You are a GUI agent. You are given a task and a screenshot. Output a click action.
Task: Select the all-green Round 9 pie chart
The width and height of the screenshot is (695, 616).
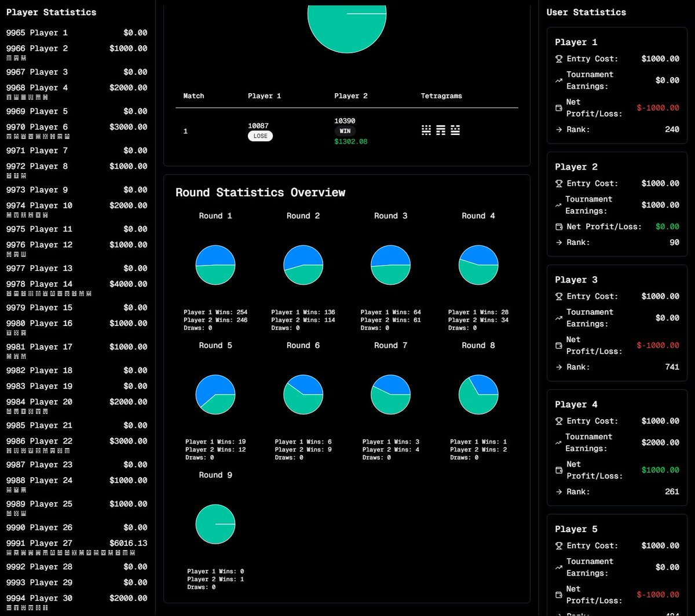click(x=215, y=524)
